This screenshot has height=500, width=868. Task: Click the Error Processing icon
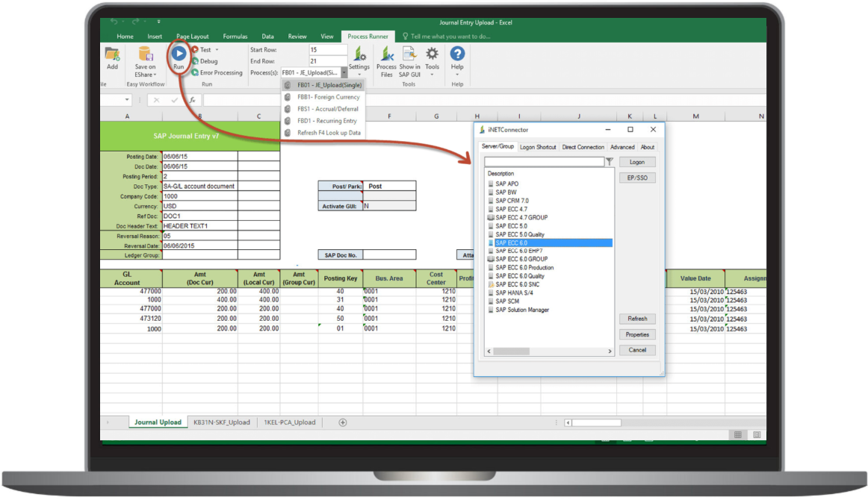[x=195, y=72]
